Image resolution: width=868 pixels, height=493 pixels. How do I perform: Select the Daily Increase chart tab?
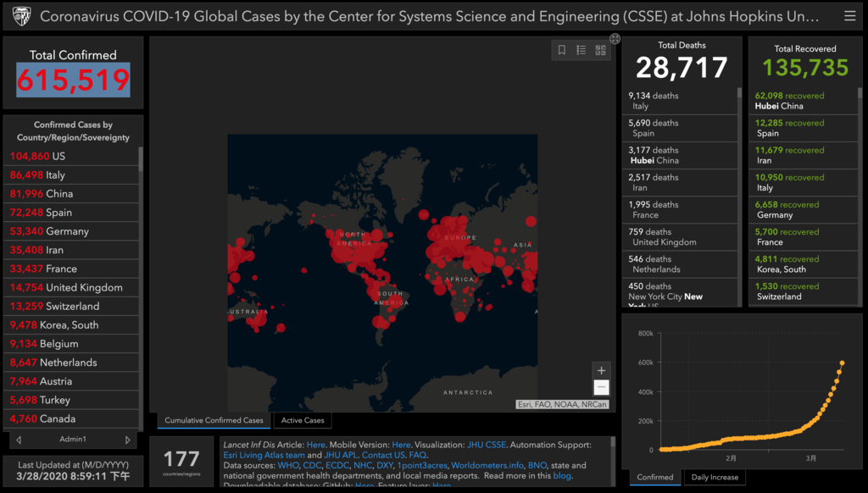point(715,477)
